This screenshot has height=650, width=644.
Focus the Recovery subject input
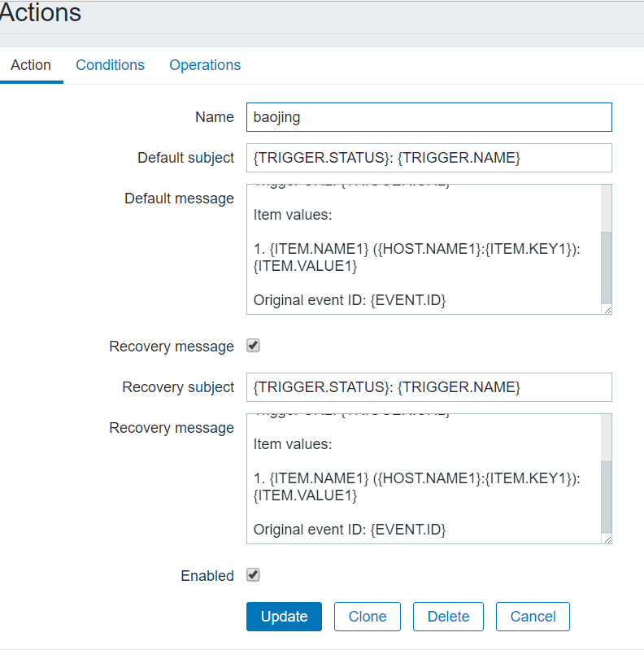pyautogui.click(x=429, y=387)
